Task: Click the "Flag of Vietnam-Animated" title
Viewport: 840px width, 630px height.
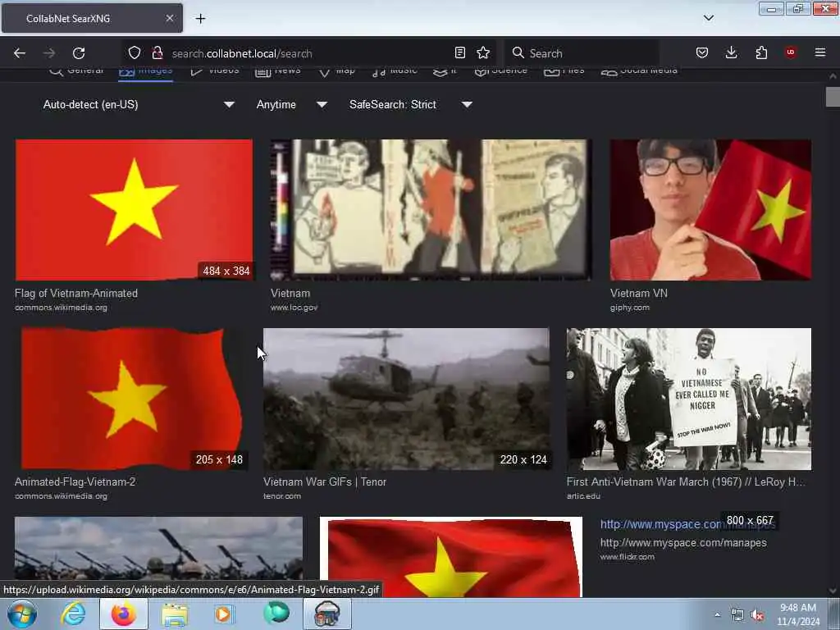Action: tap(76, 293)
